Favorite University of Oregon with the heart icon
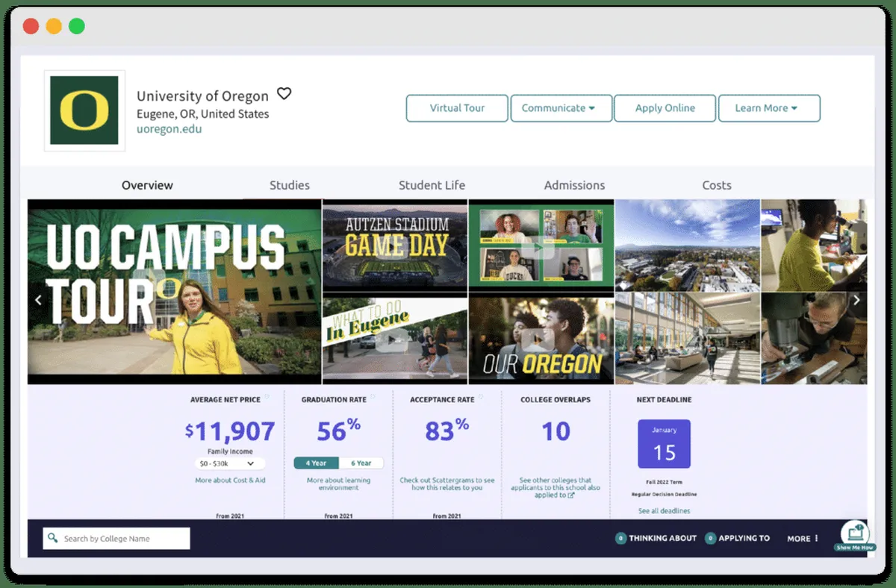The height and width of the screenshot is (588, 896). [x=284, y=94]
